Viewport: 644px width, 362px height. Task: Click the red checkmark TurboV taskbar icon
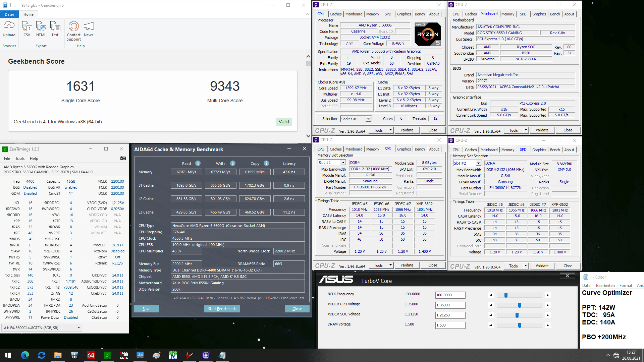190,355
